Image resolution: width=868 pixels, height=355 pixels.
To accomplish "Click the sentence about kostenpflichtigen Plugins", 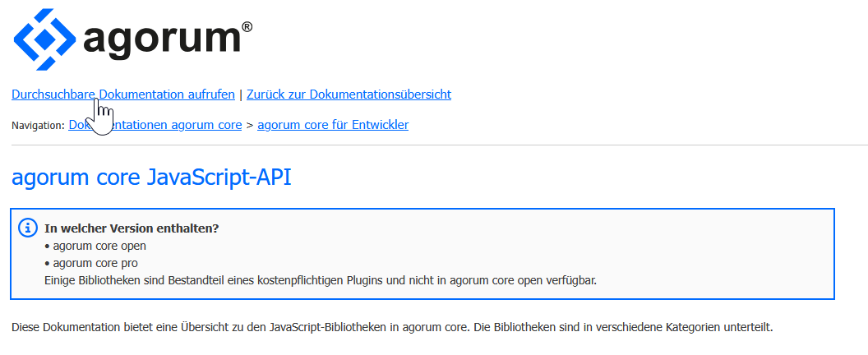I will pos(320,280).
